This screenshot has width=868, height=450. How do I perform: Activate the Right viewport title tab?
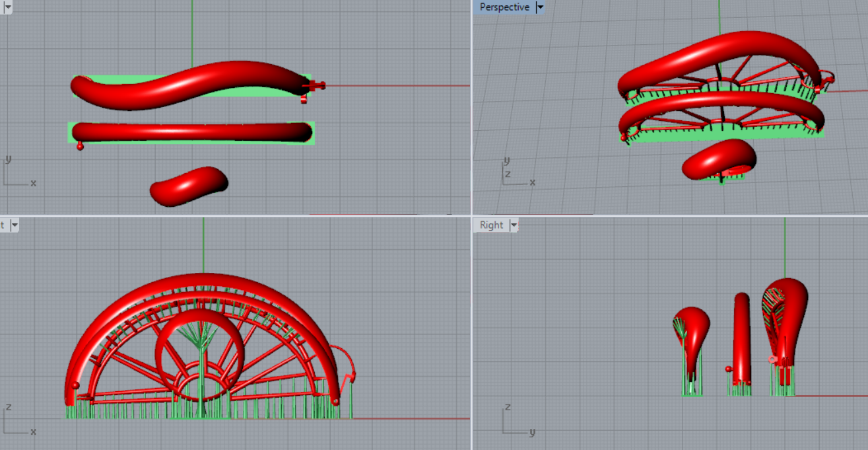click(491, 225)
